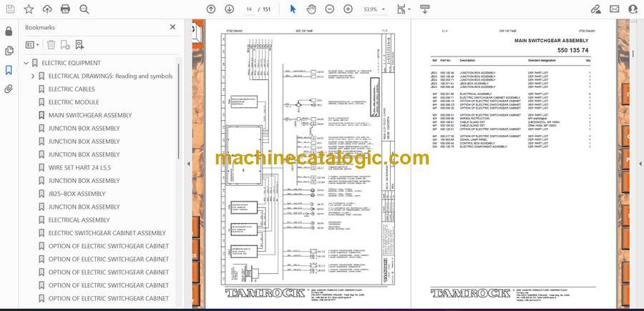Collapse the left navigation pane arrow
The height and width of the screenshot is (311, 644).
coord(188,164)
